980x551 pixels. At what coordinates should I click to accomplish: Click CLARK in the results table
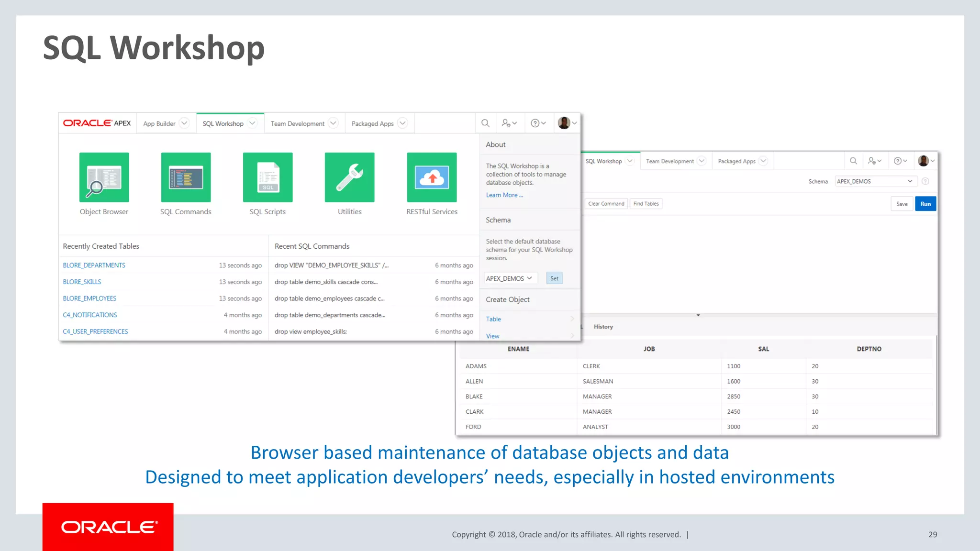click(x=474, y=412)
